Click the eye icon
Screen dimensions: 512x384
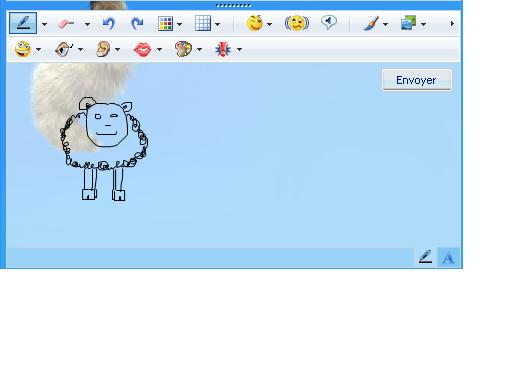[64, 49]
